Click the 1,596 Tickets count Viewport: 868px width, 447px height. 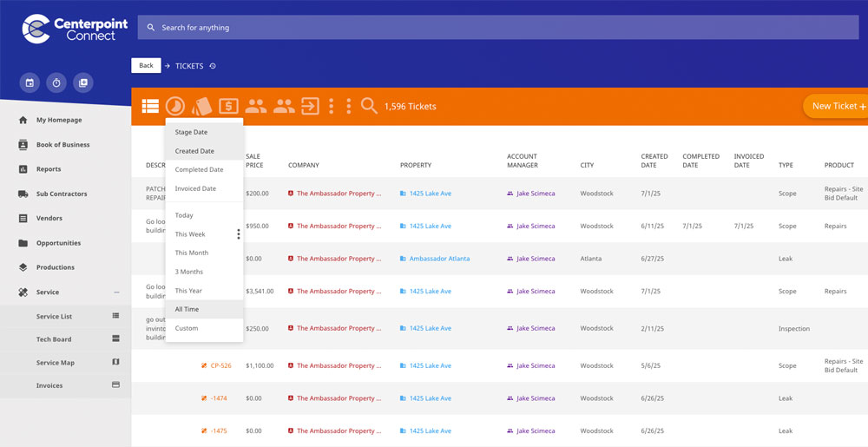tap(411, 106)
